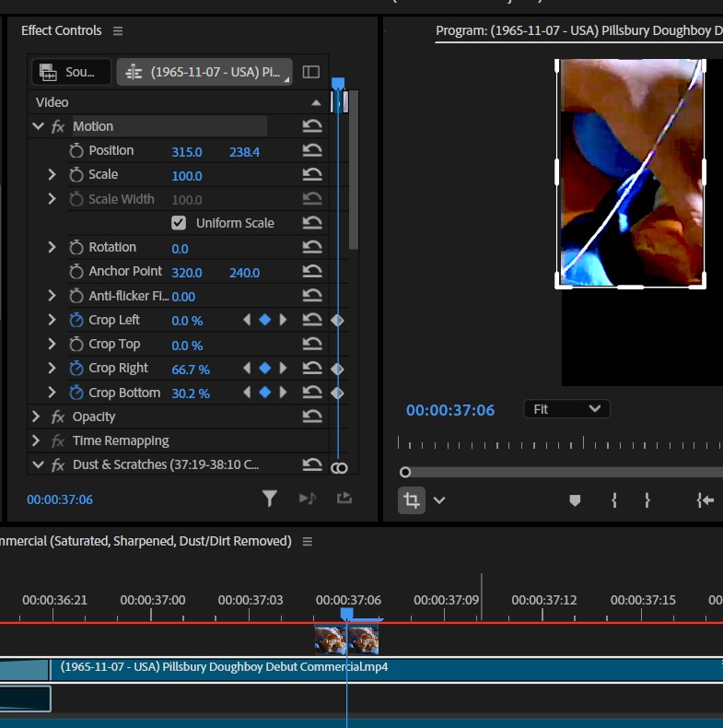Toggle animation stopwatch for Scale
The height and width of the screenshot is (728, 723).
coord(76,175)
